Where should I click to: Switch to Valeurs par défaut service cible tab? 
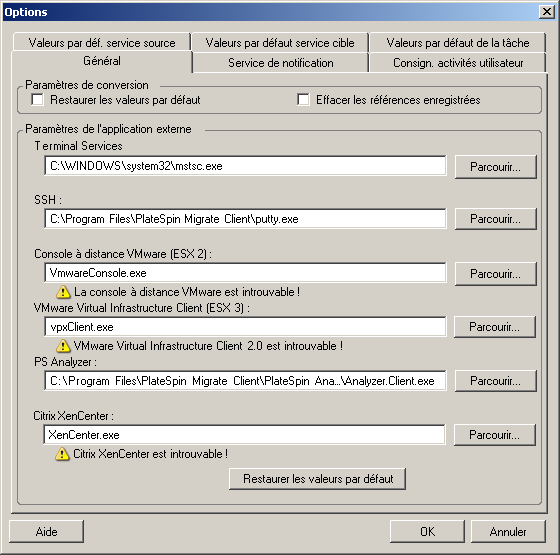pyautogui.click(x=280, y=43)
